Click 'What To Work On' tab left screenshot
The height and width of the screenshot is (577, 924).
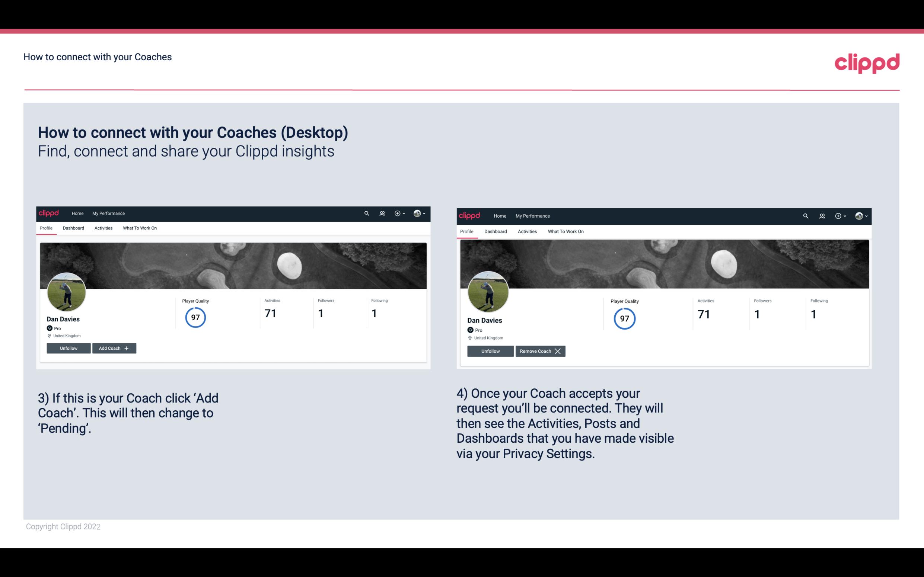pyautogui.click(x=139, y=227)
